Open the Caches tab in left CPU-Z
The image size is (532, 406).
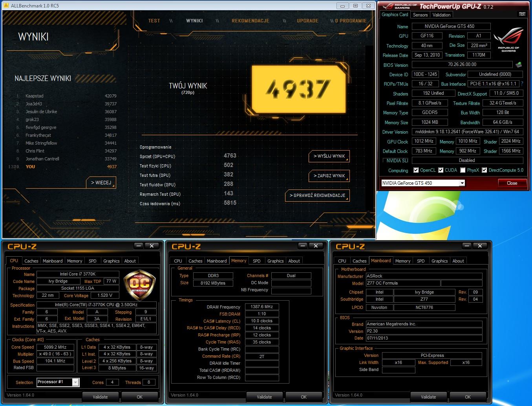tap(31, 261)
